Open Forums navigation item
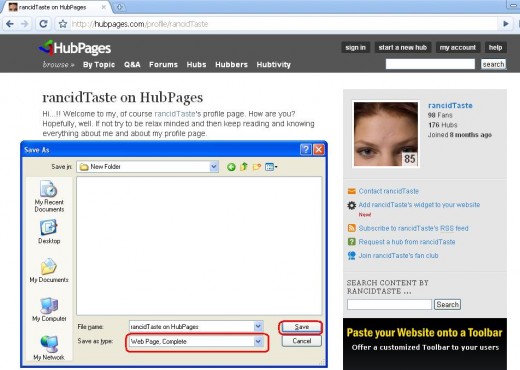This screenshot has height=370, width=520. [163, 65]
